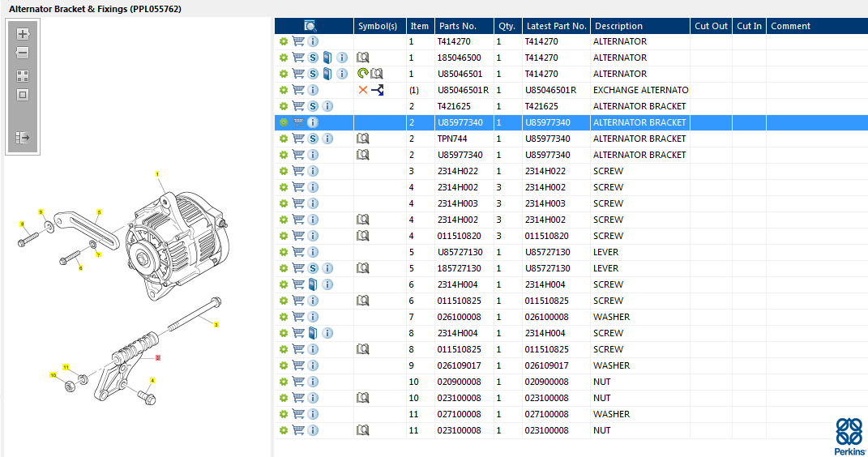The height and width of the screenshot is (457, 868).
Task: Sort by the Description column header
Action: 640,26
